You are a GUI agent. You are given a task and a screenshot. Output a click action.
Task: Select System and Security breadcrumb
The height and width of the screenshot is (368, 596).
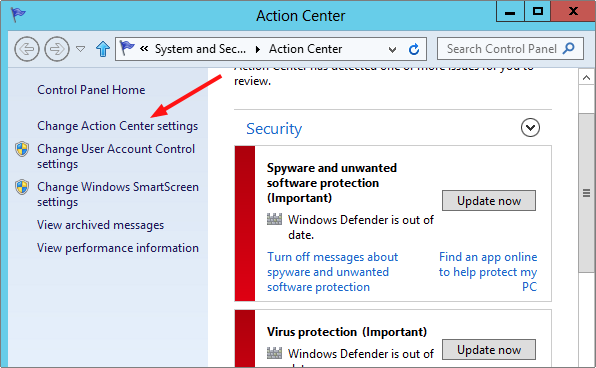click(x=200, y=49)
